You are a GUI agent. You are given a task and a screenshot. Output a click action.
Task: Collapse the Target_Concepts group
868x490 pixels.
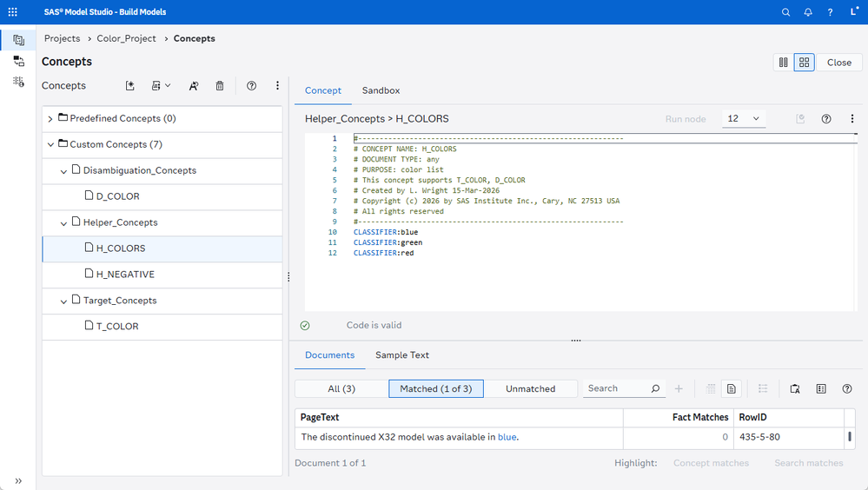point(63,301)
